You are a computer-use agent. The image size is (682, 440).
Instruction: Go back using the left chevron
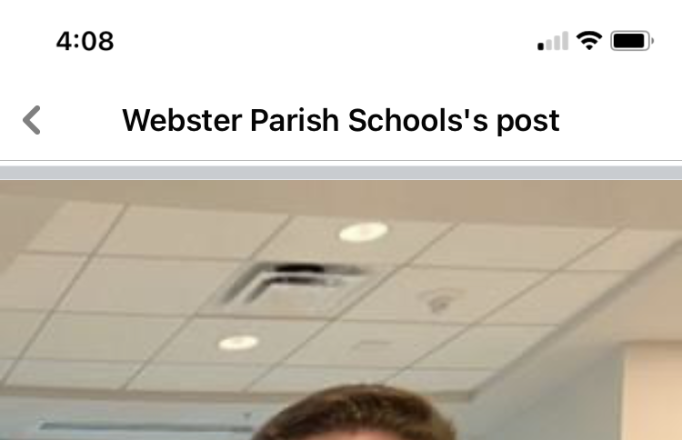point(32,120)
